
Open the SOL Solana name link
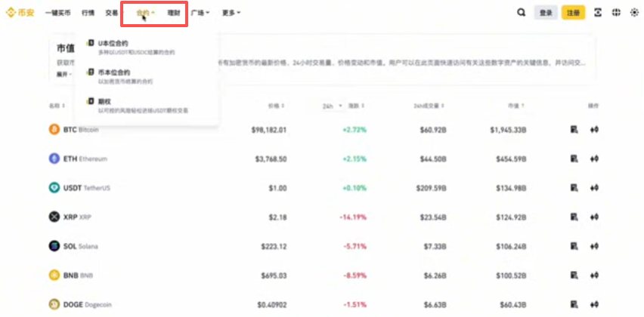pos(80,246)
